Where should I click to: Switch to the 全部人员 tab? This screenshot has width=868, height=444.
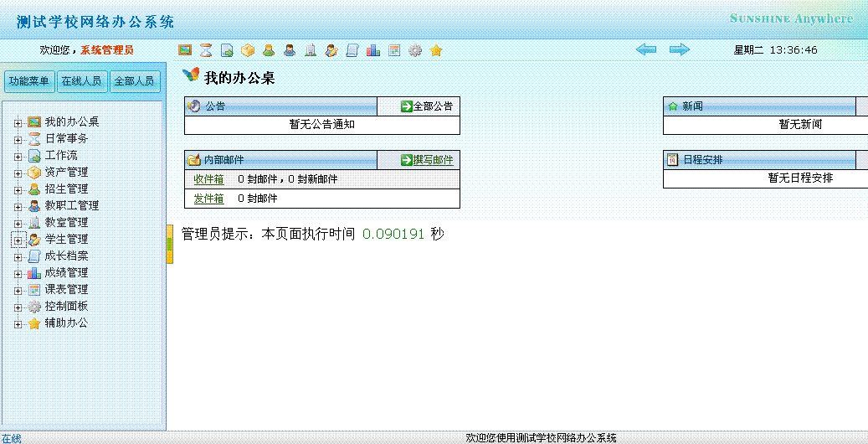(134, 81)
